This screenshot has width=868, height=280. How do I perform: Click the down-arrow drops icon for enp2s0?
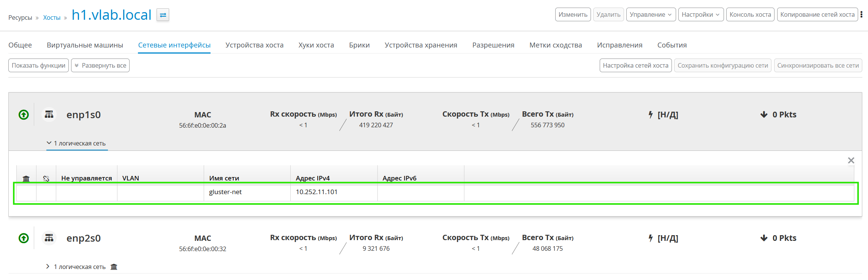click(764, 238)
